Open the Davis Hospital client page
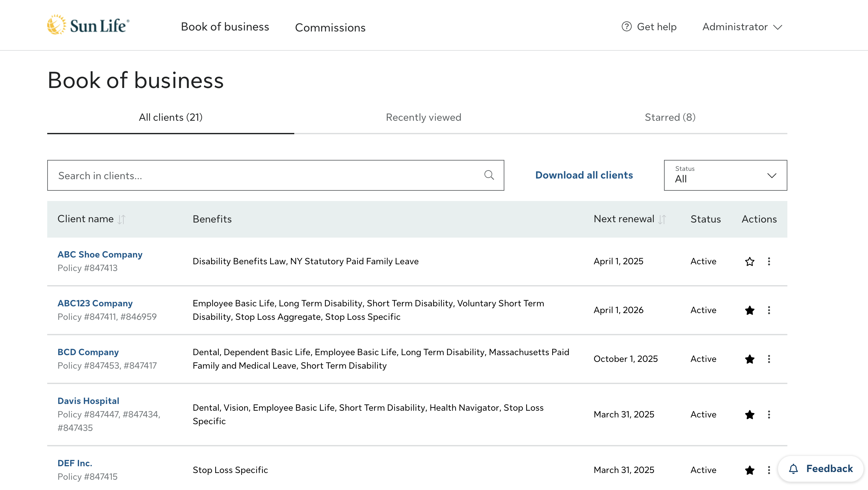This screenshot has height=490, width=868. 89,401
